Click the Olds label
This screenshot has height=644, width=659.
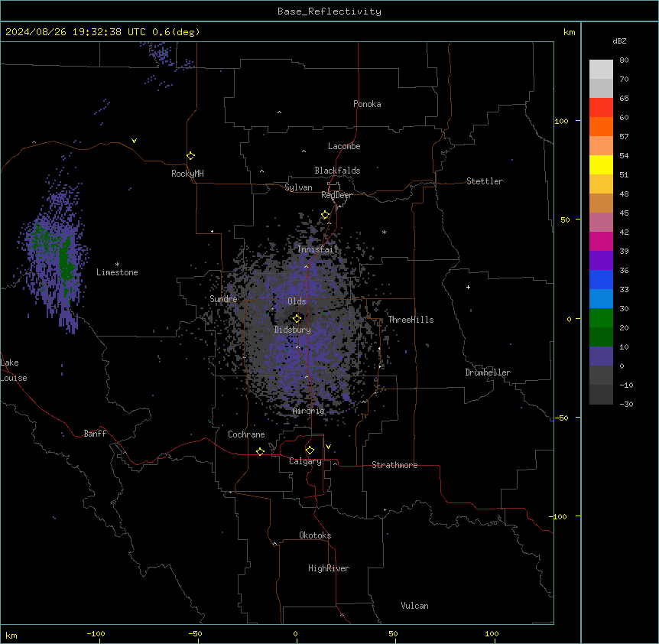click(297, 301)
